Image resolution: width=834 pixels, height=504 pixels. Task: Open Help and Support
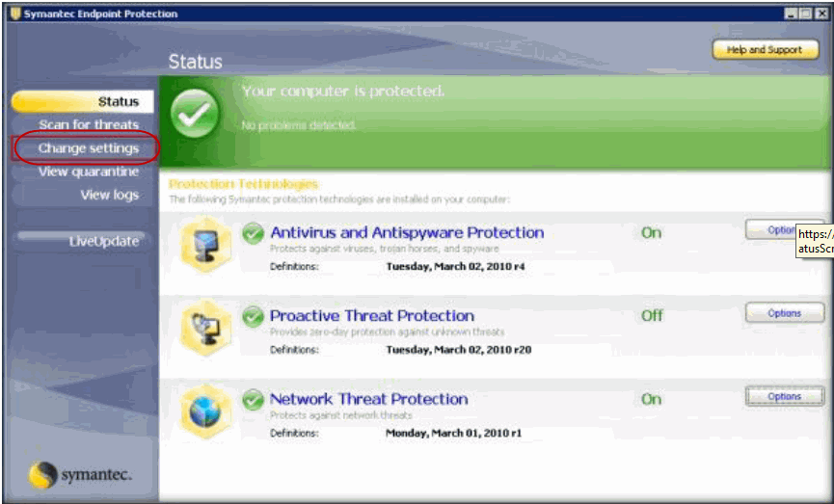tap(765, 50)
